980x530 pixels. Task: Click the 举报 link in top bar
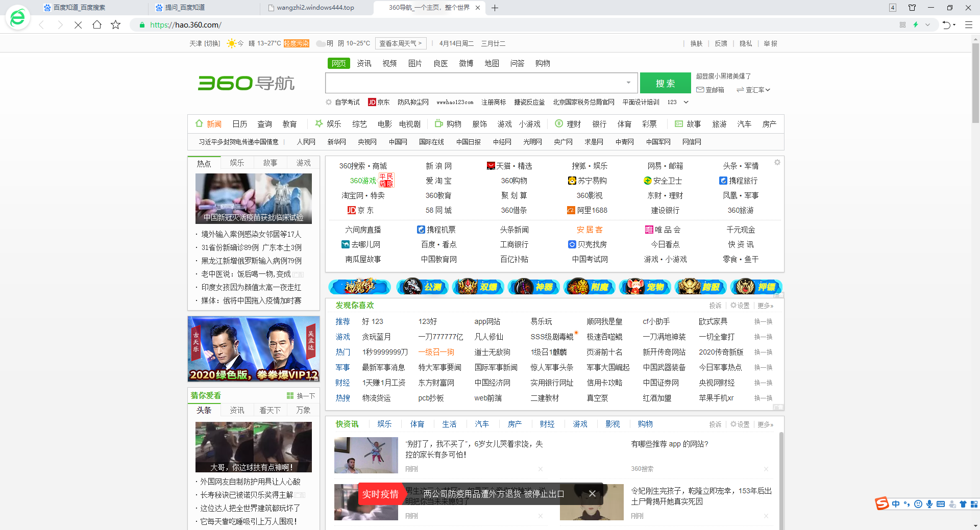[x=770, y=43]
